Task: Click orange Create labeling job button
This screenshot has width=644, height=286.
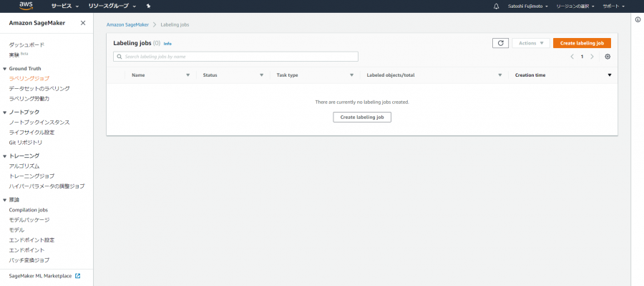Action: pos(582,43)
